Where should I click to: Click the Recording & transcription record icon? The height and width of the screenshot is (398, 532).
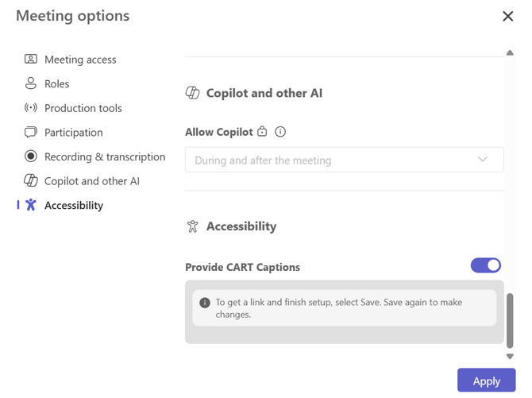click(x=31, y=156)
